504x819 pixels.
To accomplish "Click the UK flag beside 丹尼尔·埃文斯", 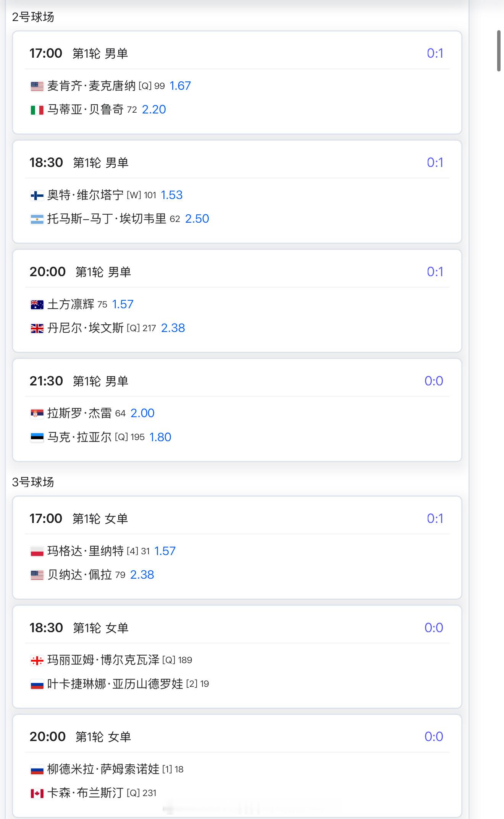I will pyautogui.click(x=37, y=329).
